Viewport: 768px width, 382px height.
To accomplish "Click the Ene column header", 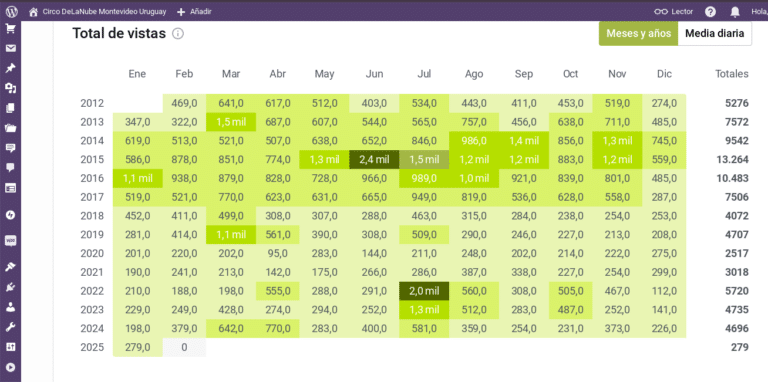I will [137, 74].
